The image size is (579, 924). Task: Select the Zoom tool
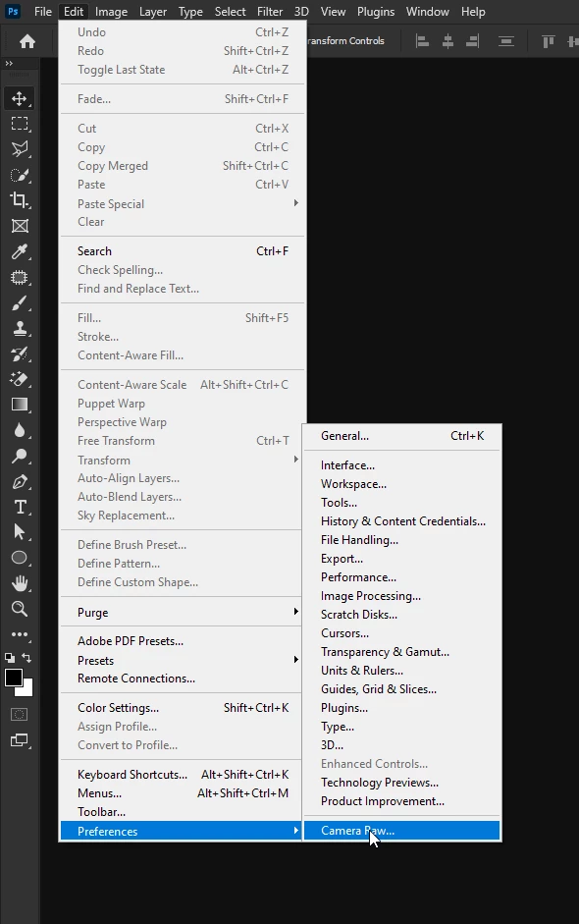[x=20, y=610]
